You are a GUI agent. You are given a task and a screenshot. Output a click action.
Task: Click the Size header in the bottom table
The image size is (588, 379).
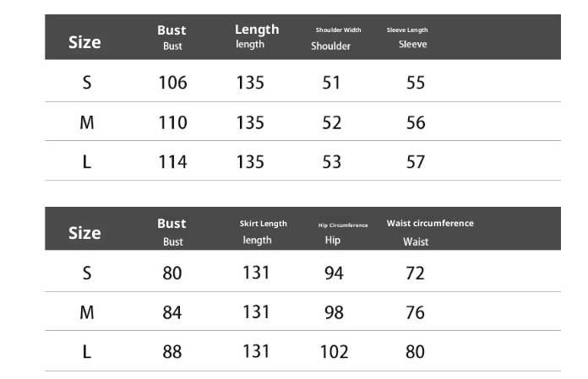[84, 233]
